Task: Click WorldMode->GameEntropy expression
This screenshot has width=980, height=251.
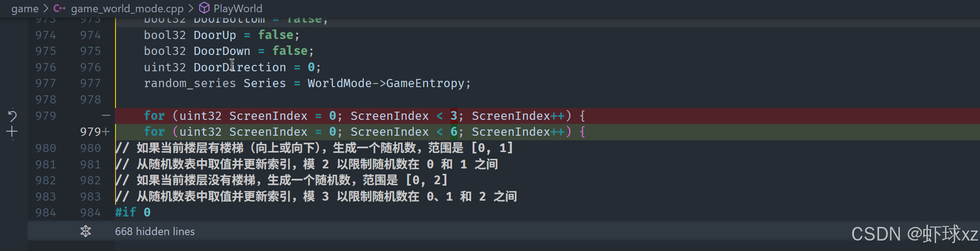Action: (386, 84)
